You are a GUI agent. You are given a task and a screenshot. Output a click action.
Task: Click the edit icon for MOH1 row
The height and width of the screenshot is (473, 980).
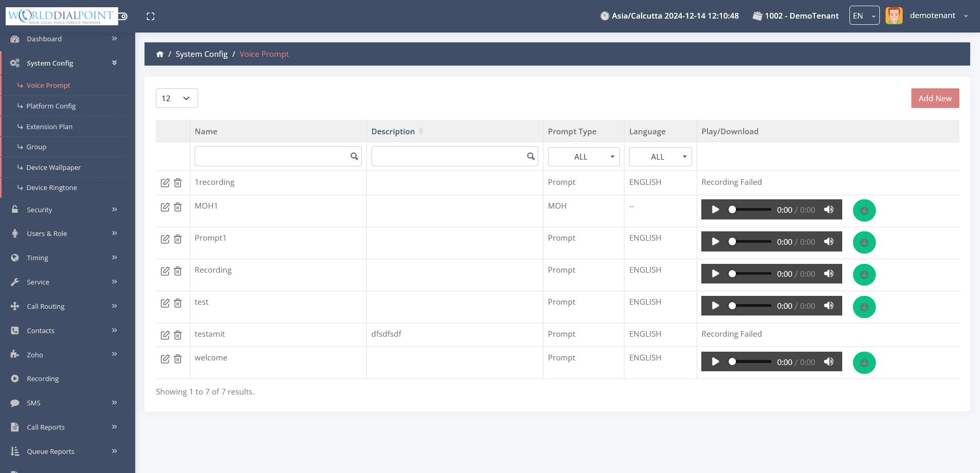165,207
